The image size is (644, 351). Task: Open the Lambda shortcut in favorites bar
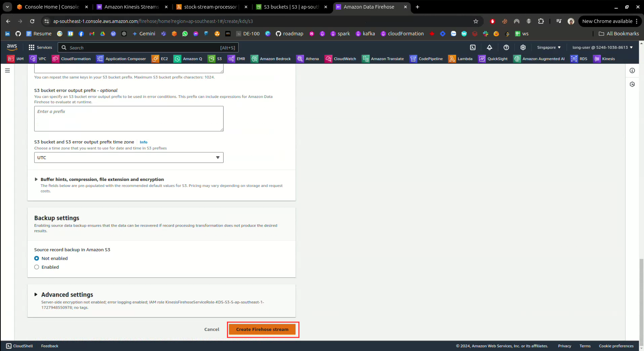[x=460, y=59]
